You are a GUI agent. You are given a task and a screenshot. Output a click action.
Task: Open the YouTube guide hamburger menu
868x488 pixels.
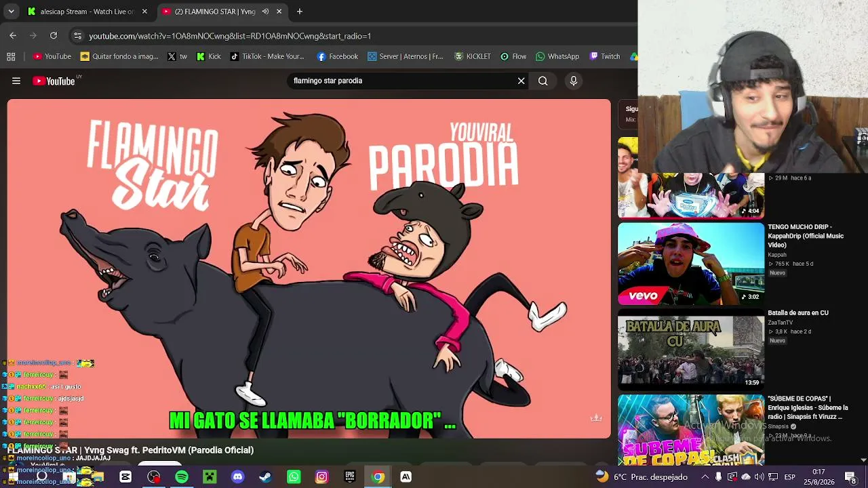pos(16,81)
